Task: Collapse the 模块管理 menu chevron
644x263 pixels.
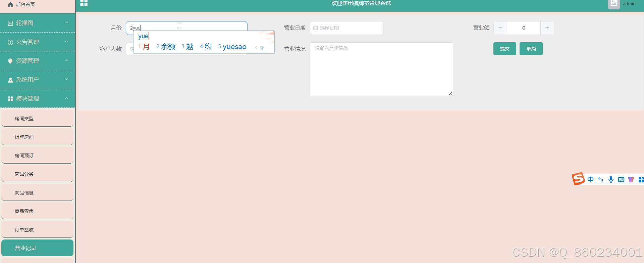Action: click(66, 98)
